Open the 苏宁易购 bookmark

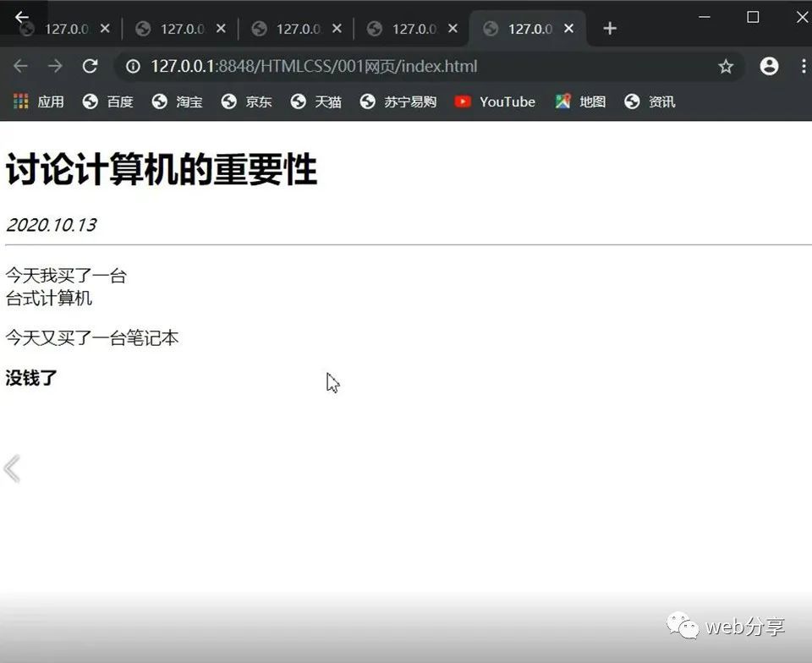tap(398, 101)
